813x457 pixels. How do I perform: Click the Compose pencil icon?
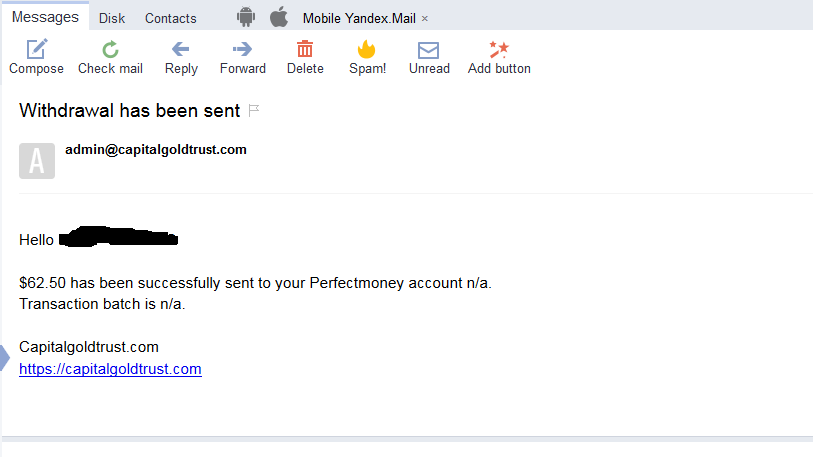point(36,49)
